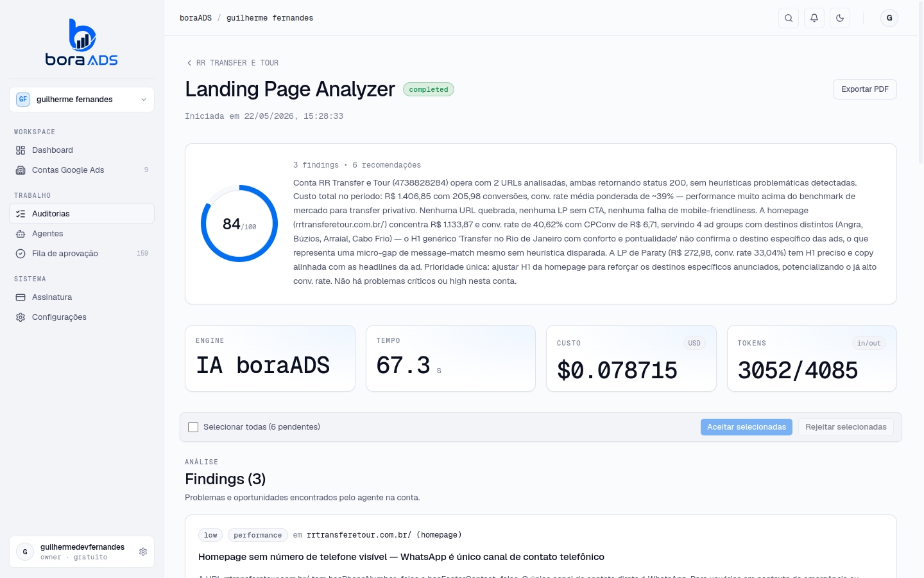Click the Agentes robot icon
924x578 pixels.
[x=21, y=234]
